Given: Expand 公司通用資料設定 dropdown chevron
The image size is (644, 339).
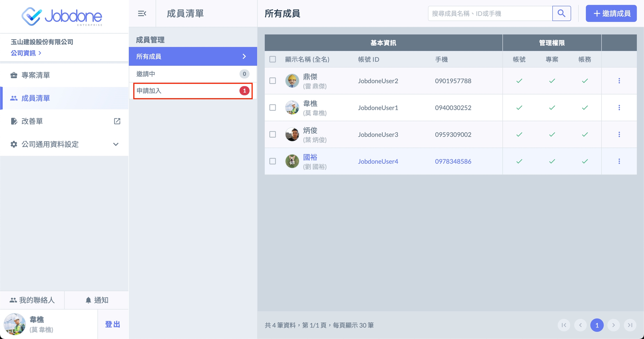Looking at the screenshot, I should coord(116,144).
